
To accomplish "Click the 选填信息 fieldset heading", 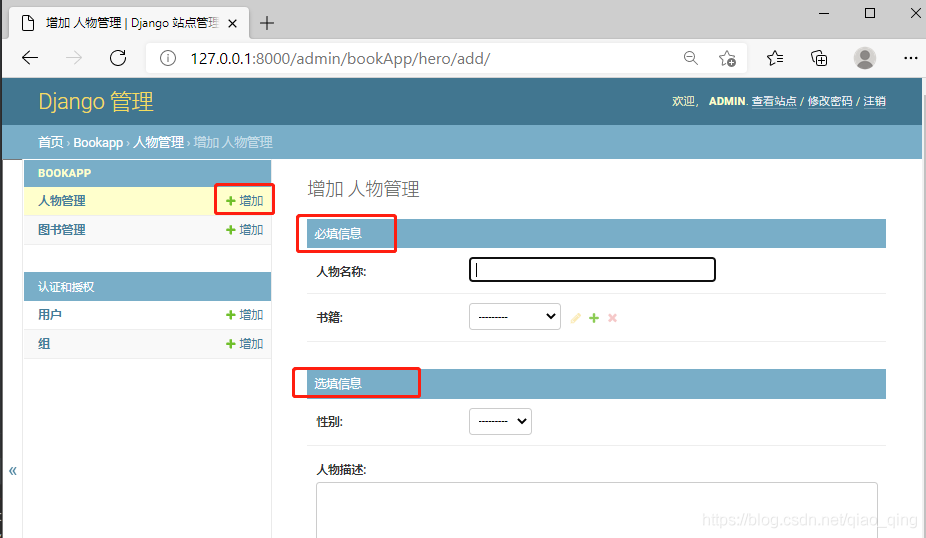I will (338, 384).
